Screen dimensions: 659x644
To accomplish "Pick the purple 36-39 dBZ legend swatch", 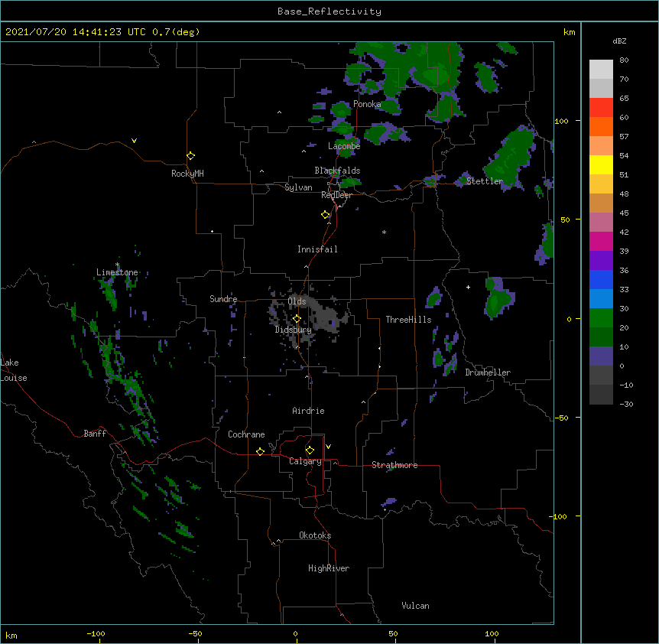I will pos(601,261).
